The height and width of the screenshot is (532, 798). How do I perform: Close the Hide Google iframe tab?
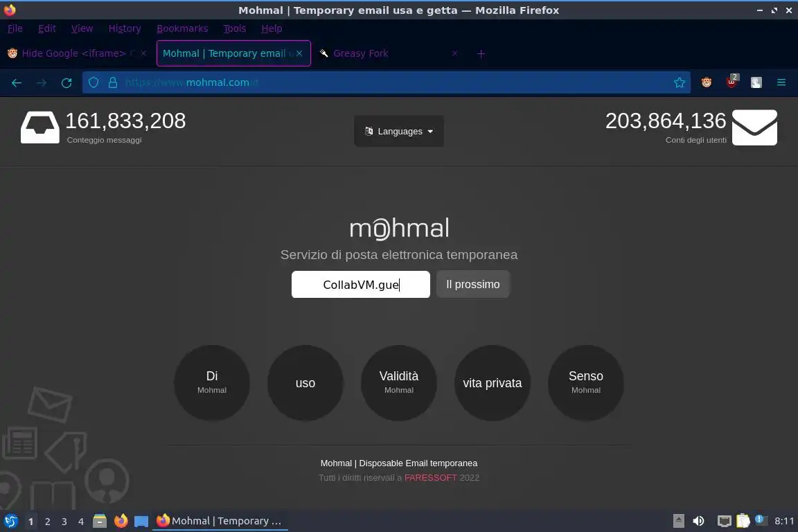(x=143, y=53)
